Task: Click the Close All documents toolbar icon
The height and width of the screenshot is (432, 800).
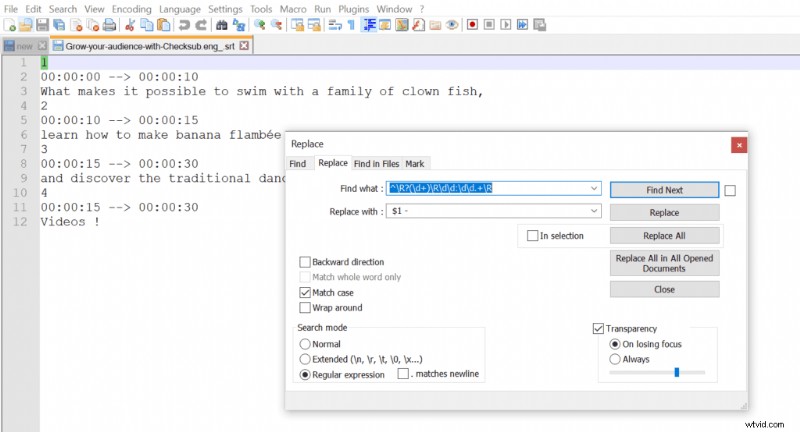Action: click(93, 24)
